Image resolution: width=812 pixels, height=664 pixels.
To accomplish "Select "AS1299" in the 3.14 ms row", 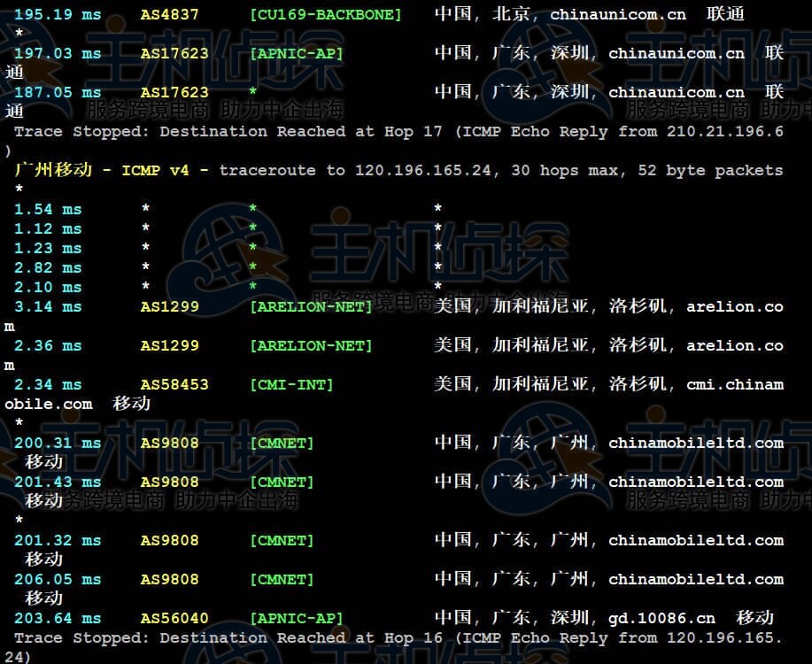I will tap(169, 306).
